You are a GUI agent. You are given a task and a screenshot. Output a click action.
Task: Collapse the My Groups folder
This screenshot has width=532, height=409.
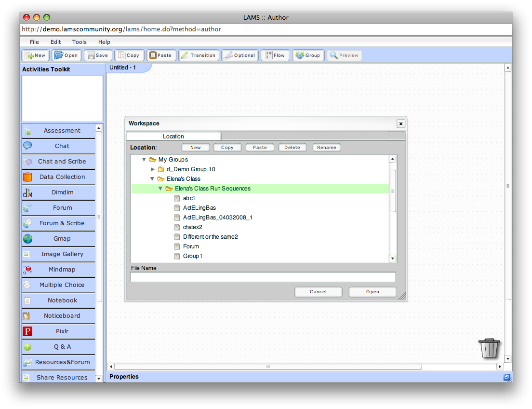[144, 160]
